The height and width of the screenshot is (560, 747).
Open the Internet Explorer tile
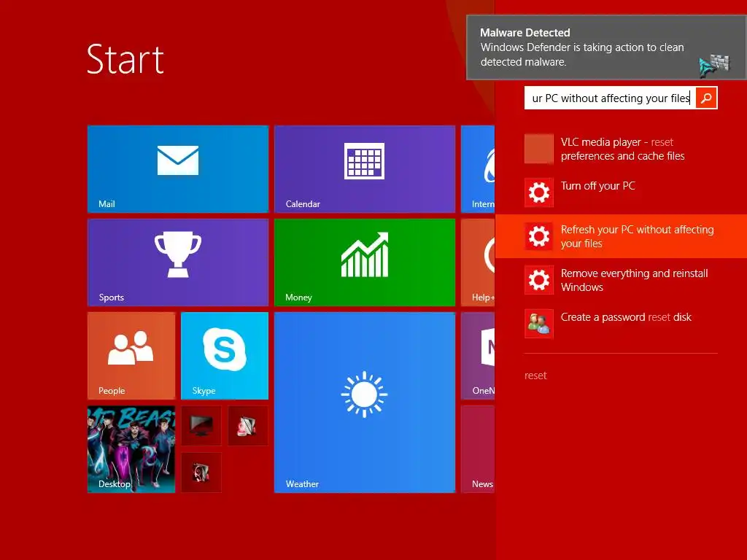click(478, 168)
